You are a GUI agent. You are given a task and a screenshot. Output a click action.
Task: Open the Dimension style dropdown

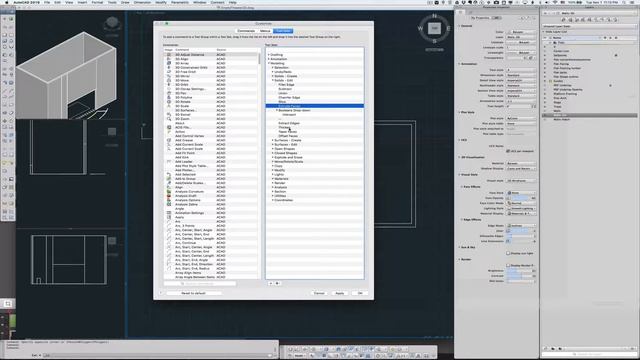point(521,75)
